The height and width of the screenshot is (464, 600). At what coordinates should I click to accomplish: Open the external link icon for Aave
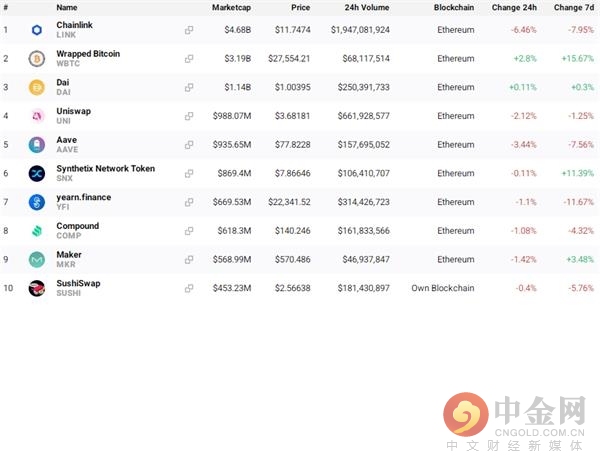pyautogui.click(x=189, y=145)
